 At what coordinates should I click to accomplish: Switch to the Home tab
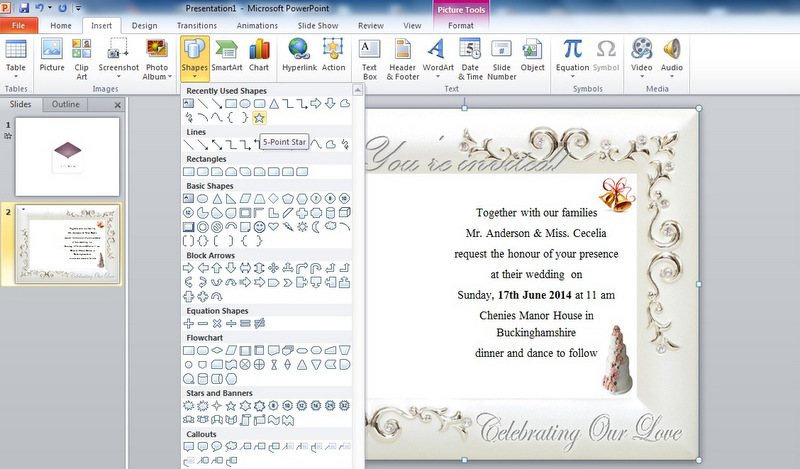(61, 26)
